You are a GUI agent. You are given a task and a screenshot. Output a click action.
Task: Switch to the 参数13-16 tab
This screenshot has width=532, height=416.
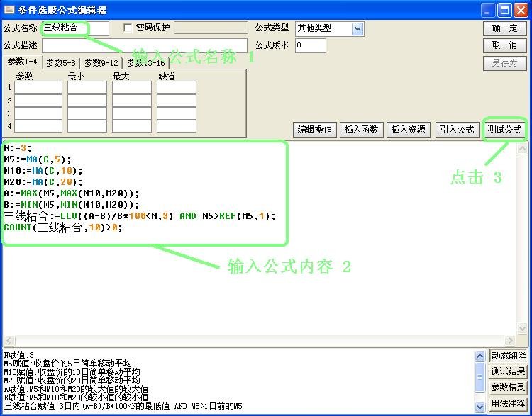[146, 63]
